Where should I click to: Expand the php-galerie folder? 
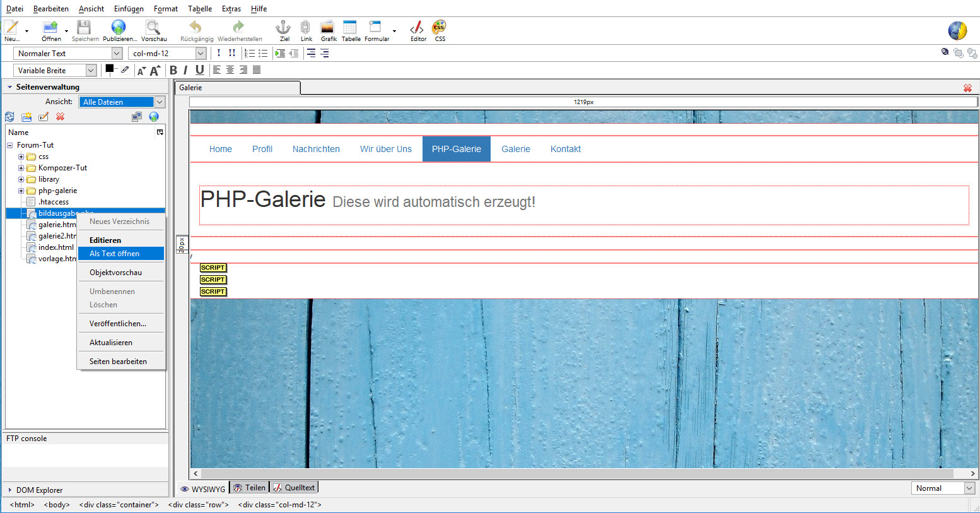(21, 191)
